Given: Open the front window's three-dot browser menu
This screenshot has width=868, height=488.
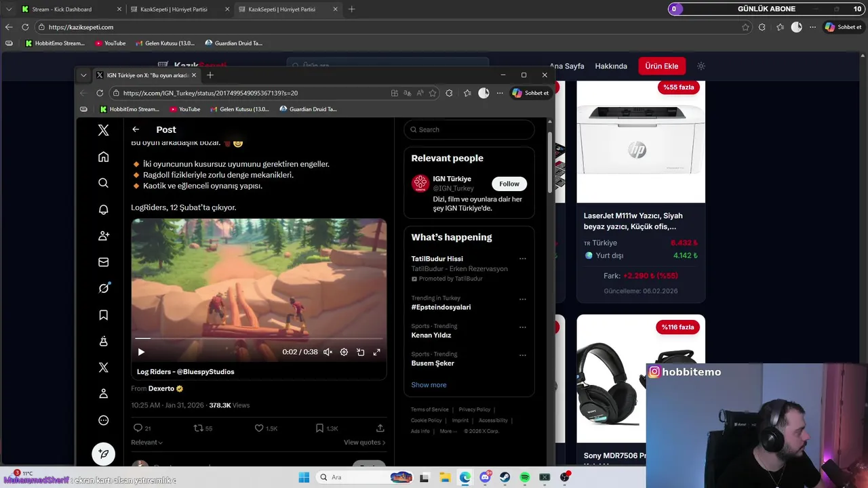Looking at the screenshot, I should [x=500, y=93].
